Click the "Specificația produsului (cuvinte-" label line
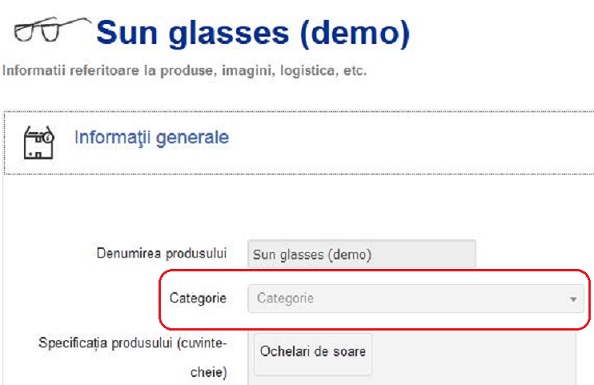This screenshot has height=385, width=594. (x=133, y=343)
